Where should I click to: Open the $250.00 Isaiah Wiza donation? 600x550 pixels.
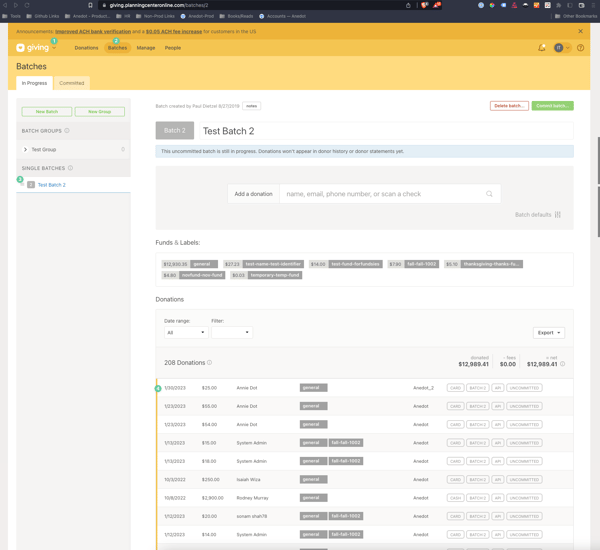(365, 480)
